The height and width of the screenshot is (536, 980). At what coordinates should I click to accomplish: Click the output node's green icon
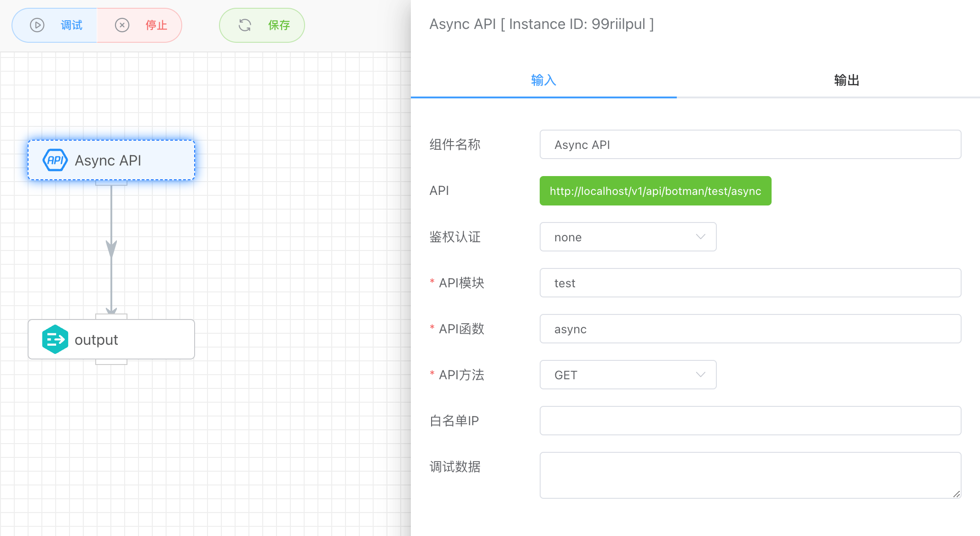click(55, 339)
